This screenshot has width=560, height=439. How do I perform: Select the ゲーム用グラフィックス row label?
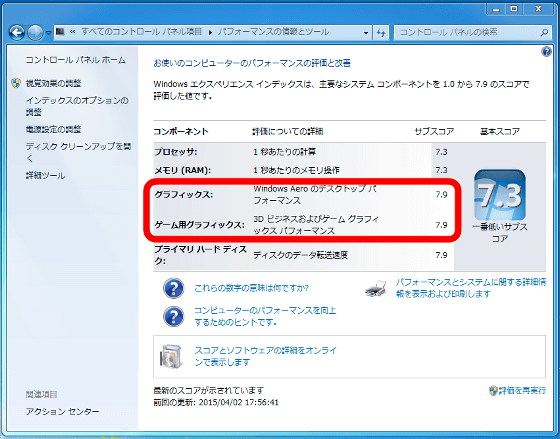(x=200, y=225)
